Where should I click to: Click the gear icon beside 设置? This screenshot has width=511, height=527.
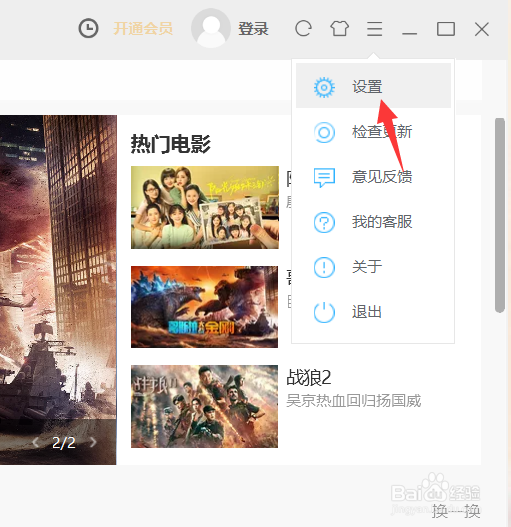(324, 87)
